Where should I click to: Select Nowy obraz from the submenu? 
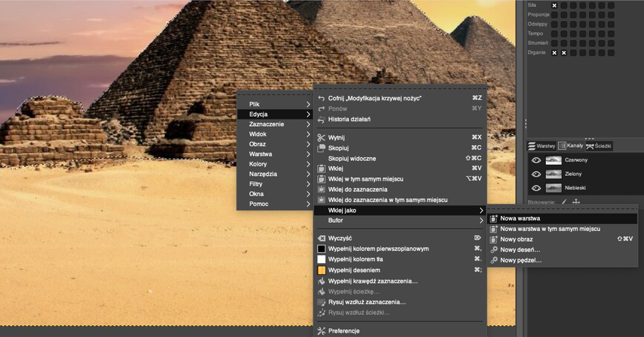click(x=517, y=239)
